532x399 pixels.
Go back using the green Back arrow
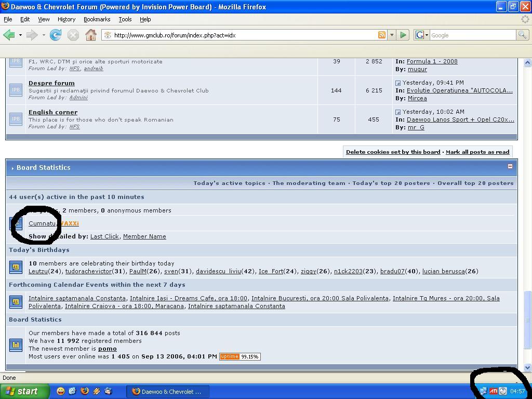pyautogui.click(x=9, y=35)
